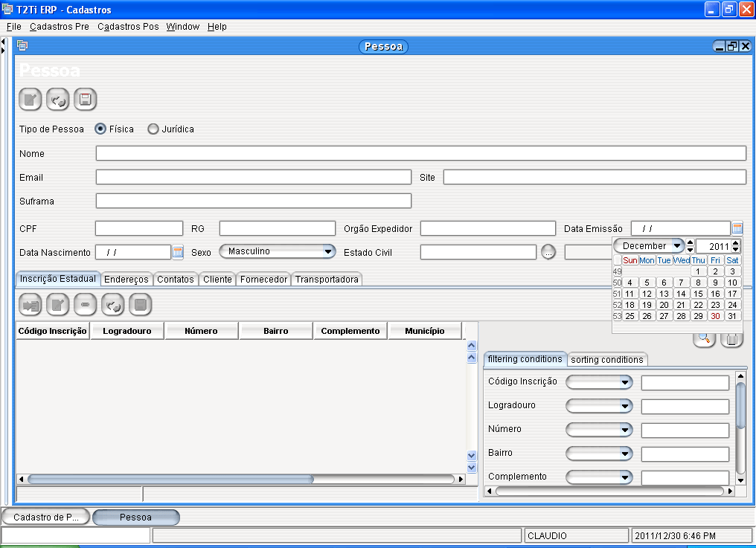Click the ellipsis button next to Estado Civil

coord(548,251)
